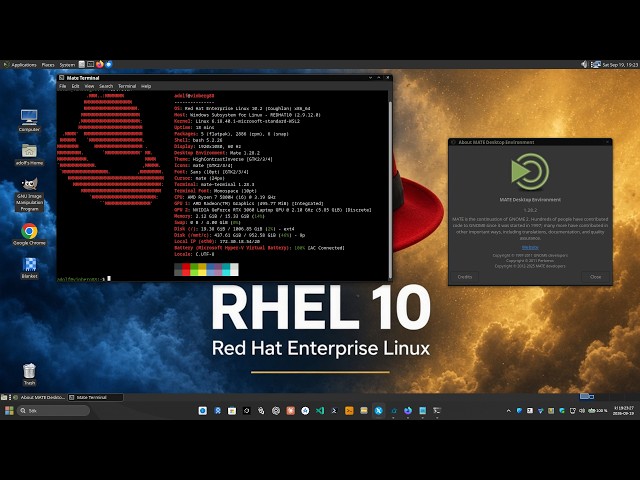
Task: Switch to About MATE Desktop window list button
Action: (x=39, y=397)
